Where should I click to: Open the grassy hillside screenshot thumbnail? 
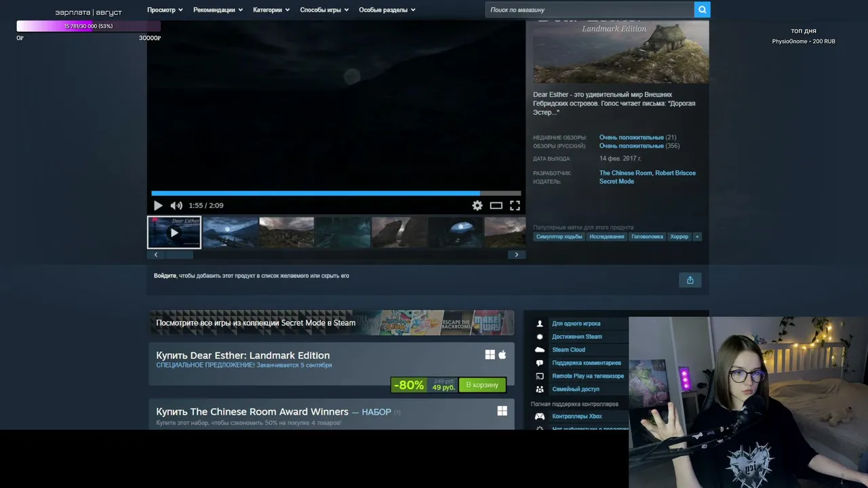[287, 232]
